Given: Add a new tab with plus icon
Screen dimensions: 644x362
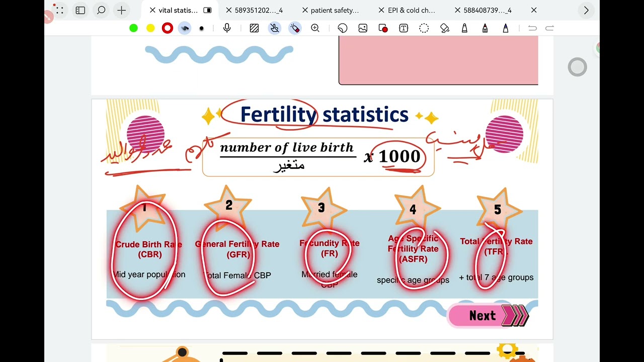Looking at the screenshot, I should click(x=121, y=10).
